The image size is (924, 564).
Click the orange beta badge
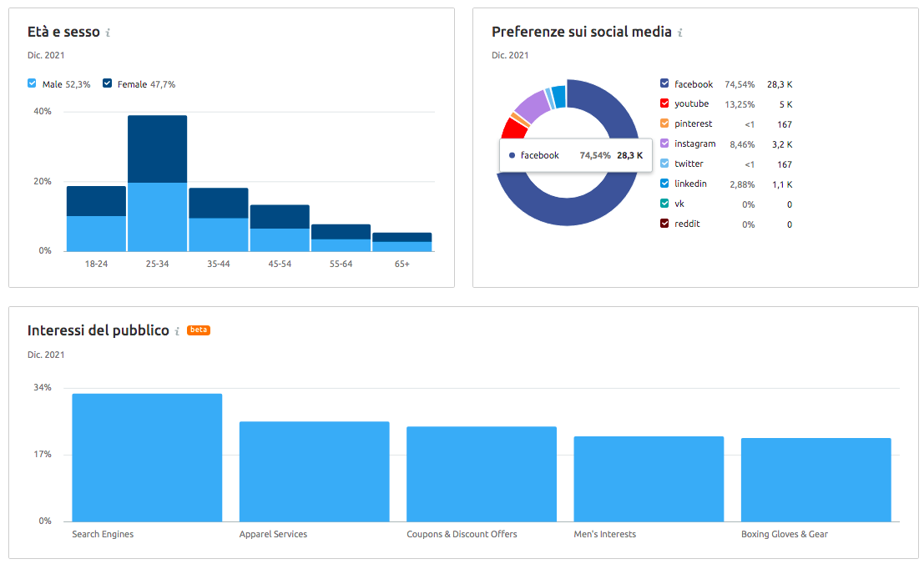pyautogui.click(x=199, y=330)
